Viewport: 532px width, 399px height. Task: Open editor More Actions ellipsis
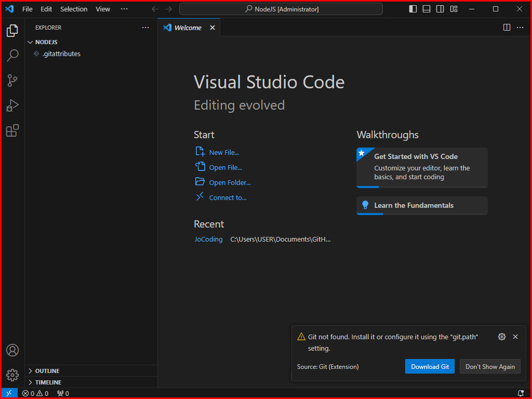[520, 28]
